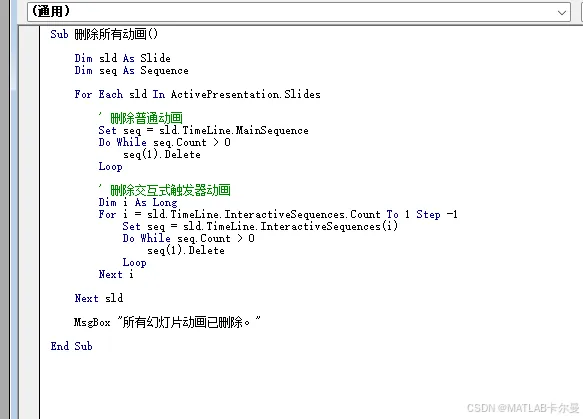The height and width of the screenshot is (419, 583).
Task: Open the (通用) object dropdown
Action: [299, 12]
